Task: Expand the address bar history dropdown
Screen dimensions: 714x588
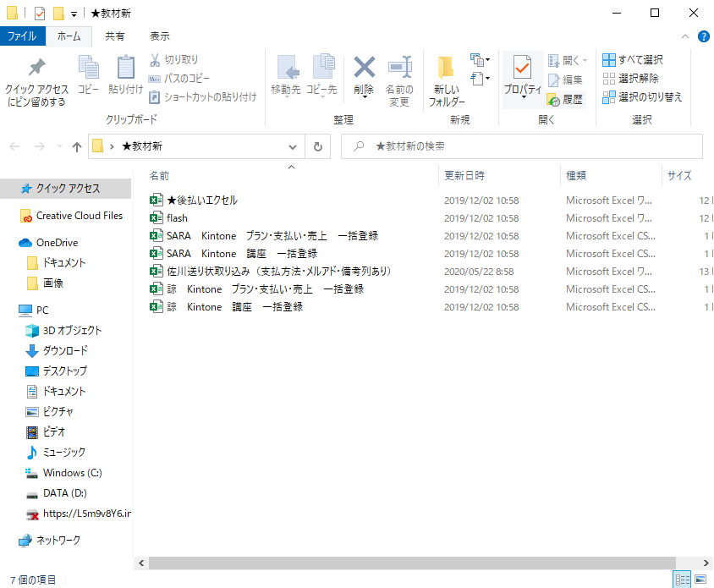Action: click(294, 146)
